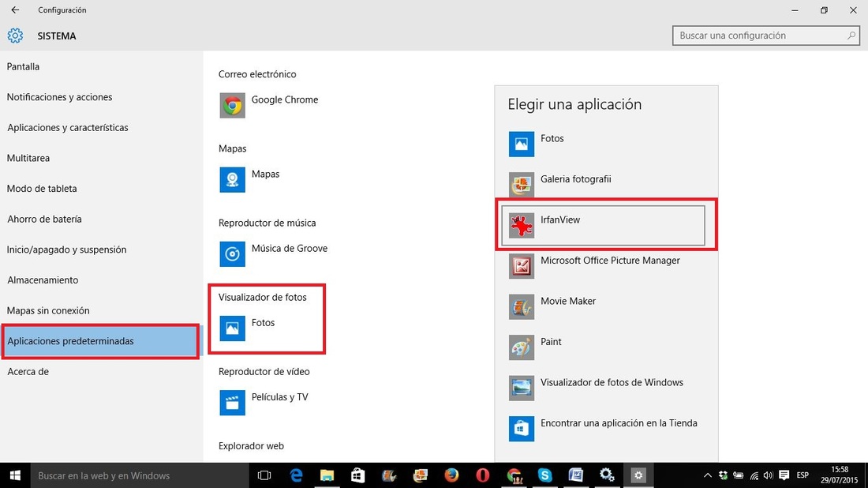868x488 pixels.
Task: Go back with the arrow icon
Action: tap(15, 10)
